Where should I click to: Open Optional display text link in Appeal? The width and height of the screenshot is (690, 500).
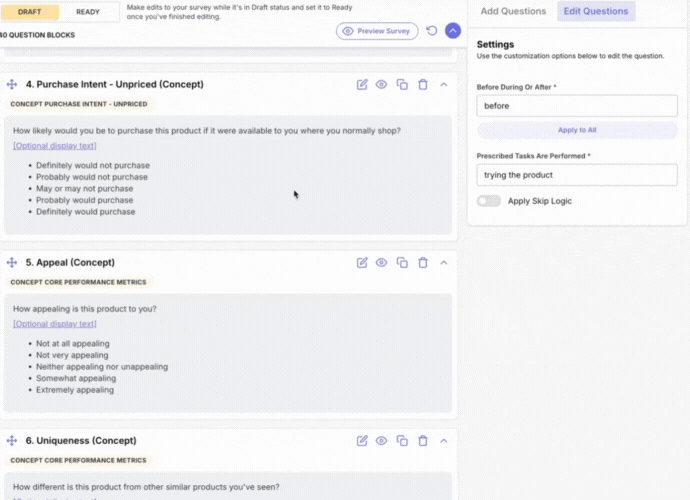55,324
